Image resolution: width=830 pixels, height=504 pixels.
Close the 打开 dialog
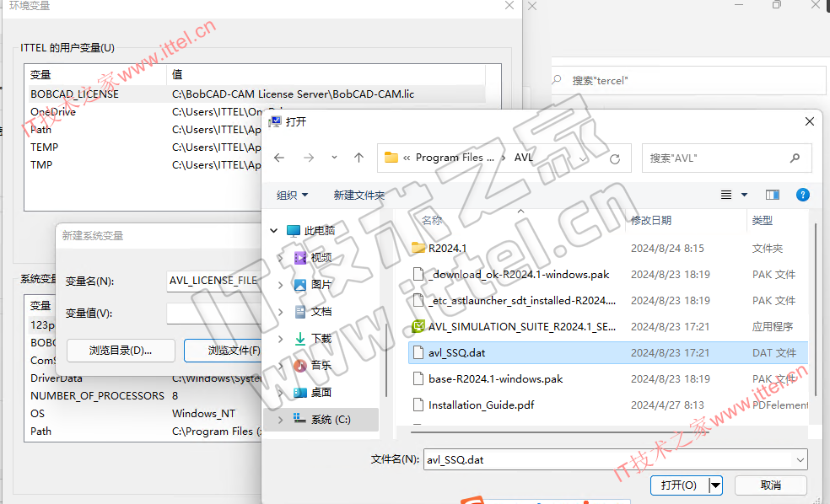810,121
